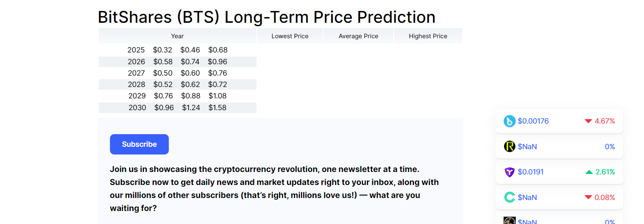Click the teal C coin icon
644x224 pixels.
click(510, 197)
